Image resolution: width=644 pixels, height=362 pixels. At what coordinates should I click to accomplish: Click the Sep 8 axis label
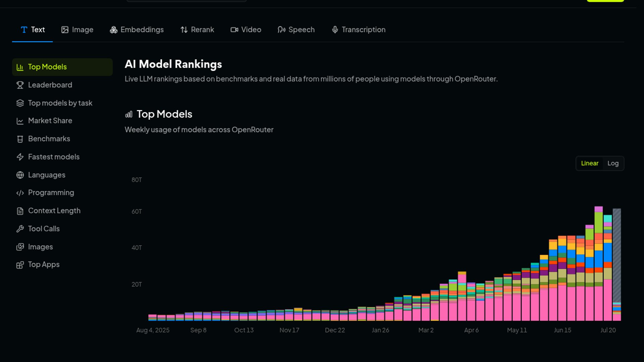click(198, 330)
